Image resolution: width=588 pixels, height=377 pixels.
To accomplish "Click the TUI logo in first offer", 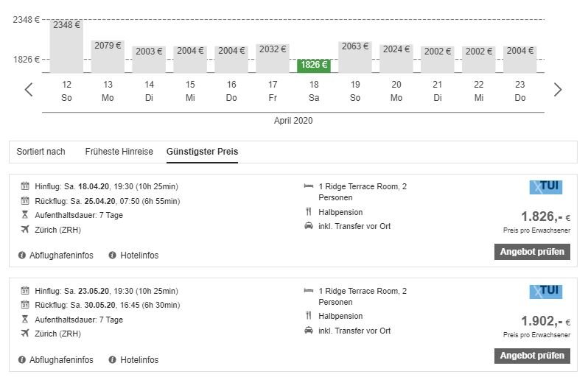I will point(545,187).
